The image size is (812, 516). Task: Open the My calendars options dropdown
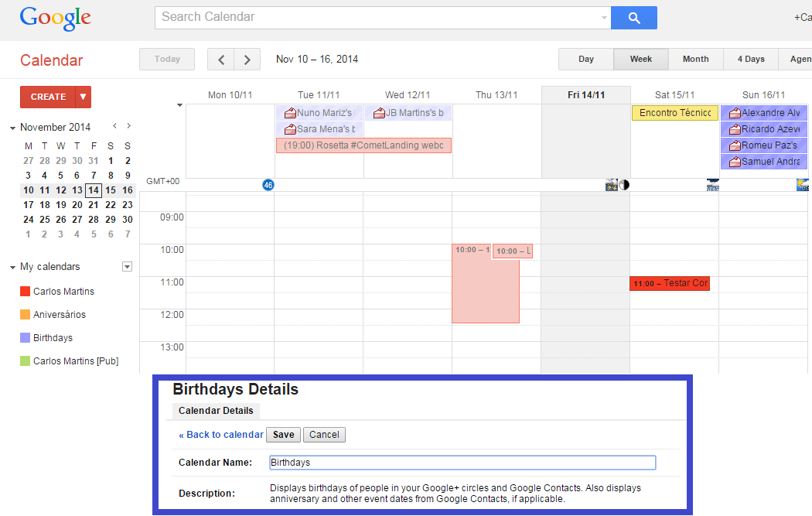(x=127, y=267)
